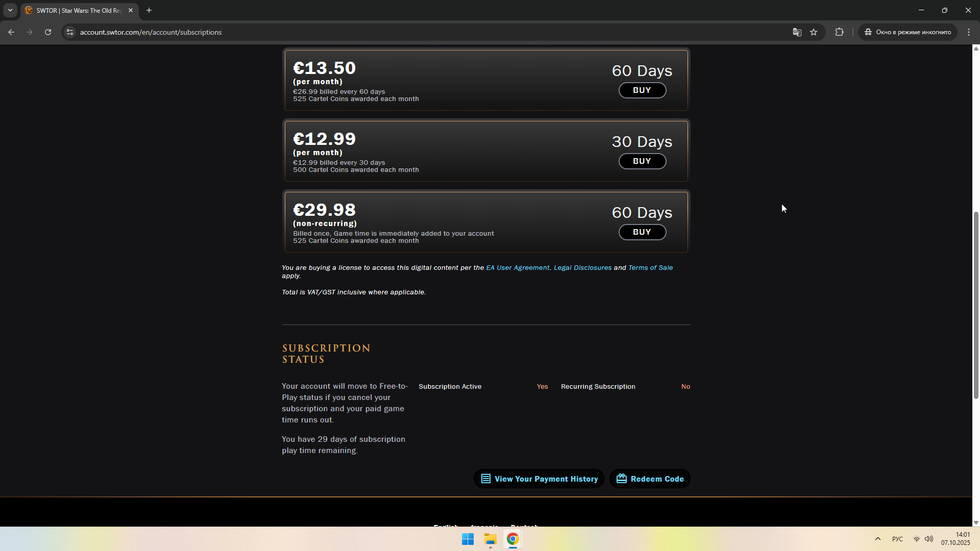This screenshot has height=551, width=980.
Task: Open Windows Start menu
Action: (x=468, y=539)
